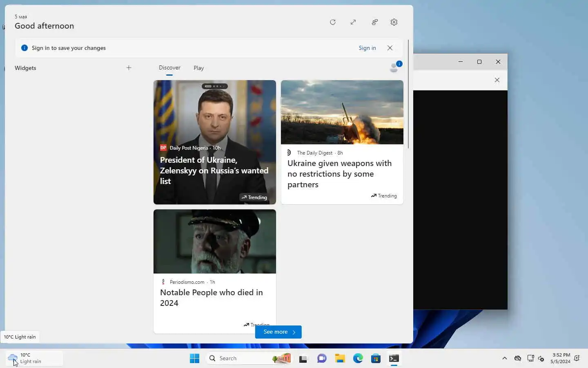
Task: Refresh the widgets feed
Action: pos(333,22)
